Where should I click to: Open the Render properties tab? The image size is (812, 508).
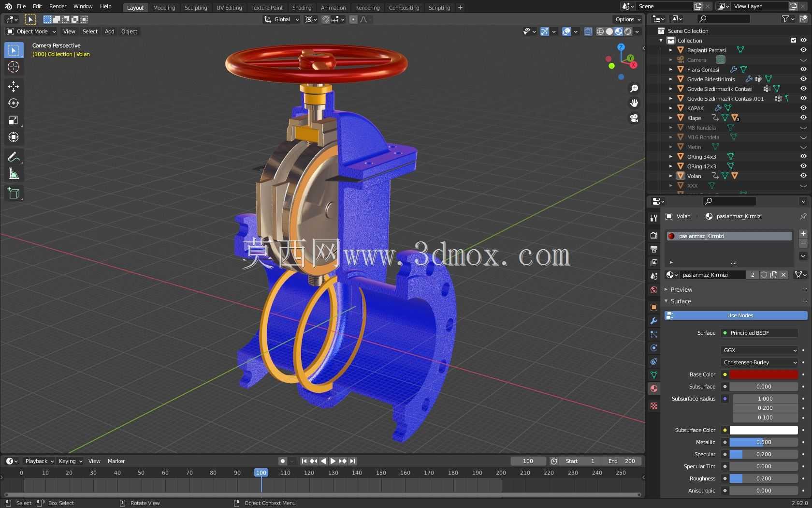[654, 235]
